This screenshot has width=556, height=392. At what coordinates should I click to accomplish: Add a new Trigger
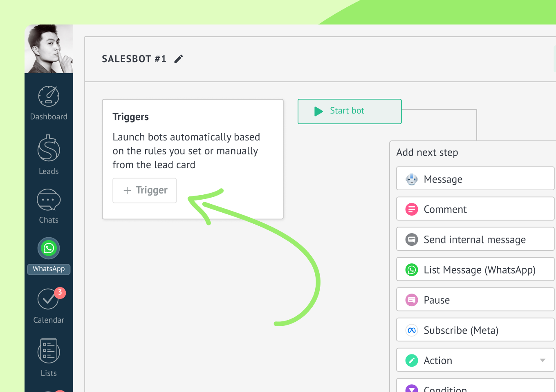pyautogui.click(x=145, y=190)
